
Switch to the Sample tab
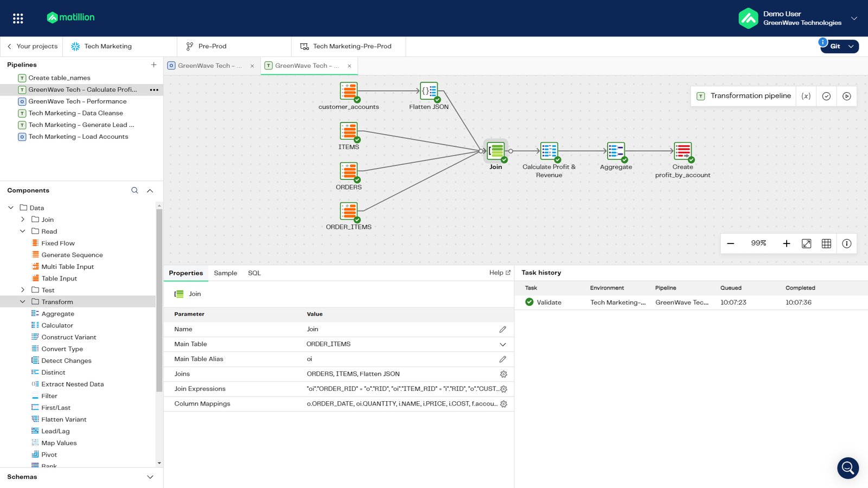click(225, 273)
